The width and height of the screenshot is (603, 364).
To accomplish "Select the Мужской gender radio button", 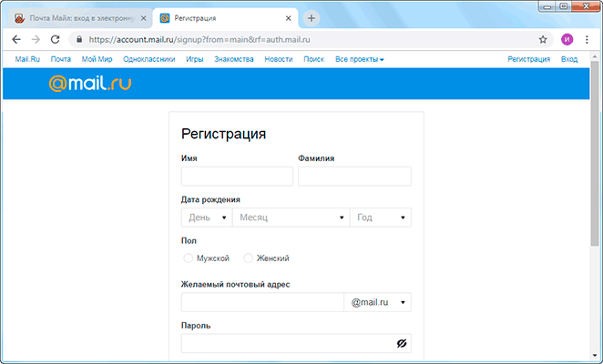I will (189, 258).
